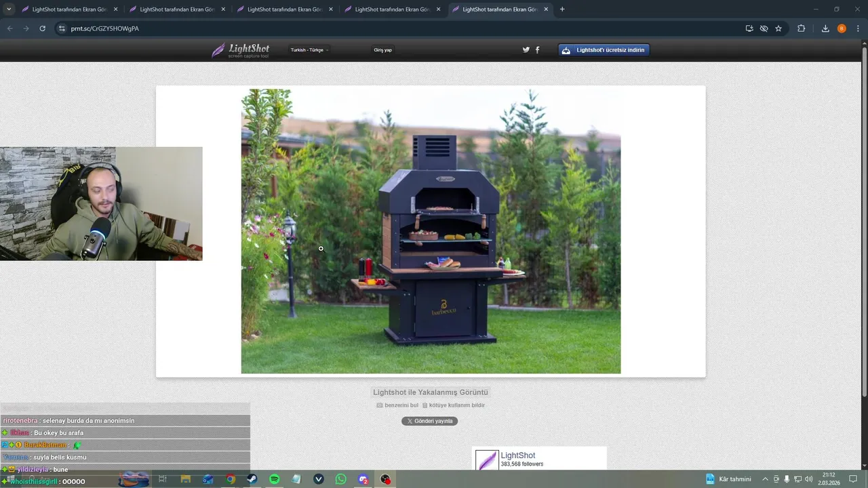Click the barbecue screenshot image
Viewport: 868px width, 488px height.
[x=431, y=231]
